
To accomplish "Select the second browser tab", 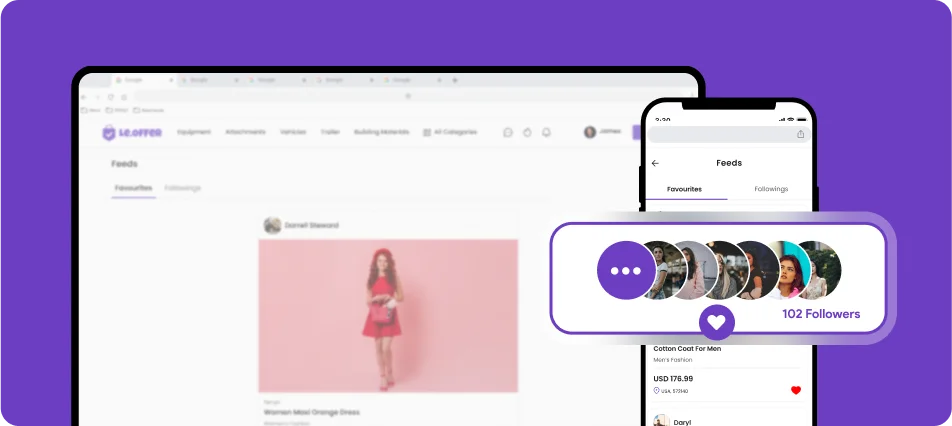I will coord(209,80).
